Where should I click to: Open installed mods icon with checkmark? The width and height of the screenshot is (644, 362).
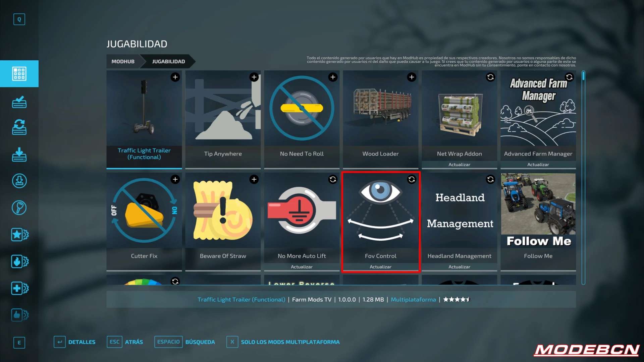point(19,102)
